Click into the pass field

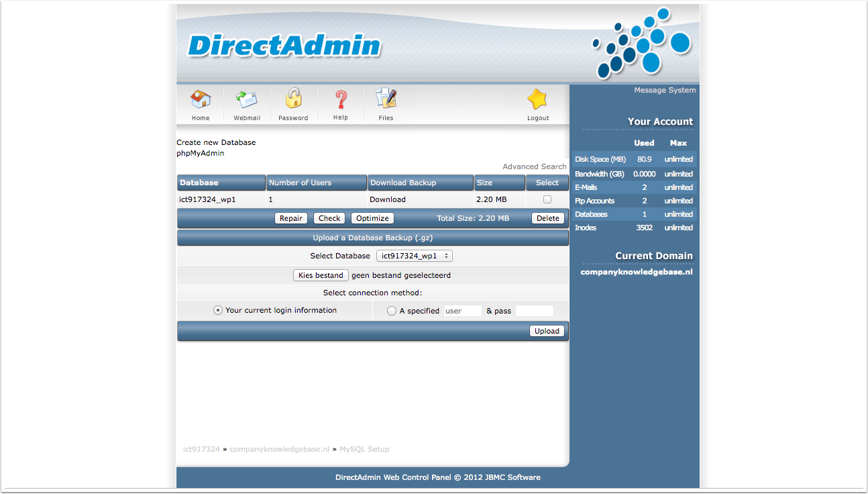coord(534,311)
